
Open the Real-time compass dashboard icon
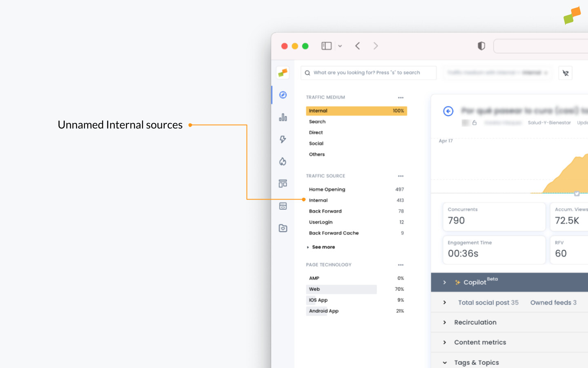tap(283, 94)
